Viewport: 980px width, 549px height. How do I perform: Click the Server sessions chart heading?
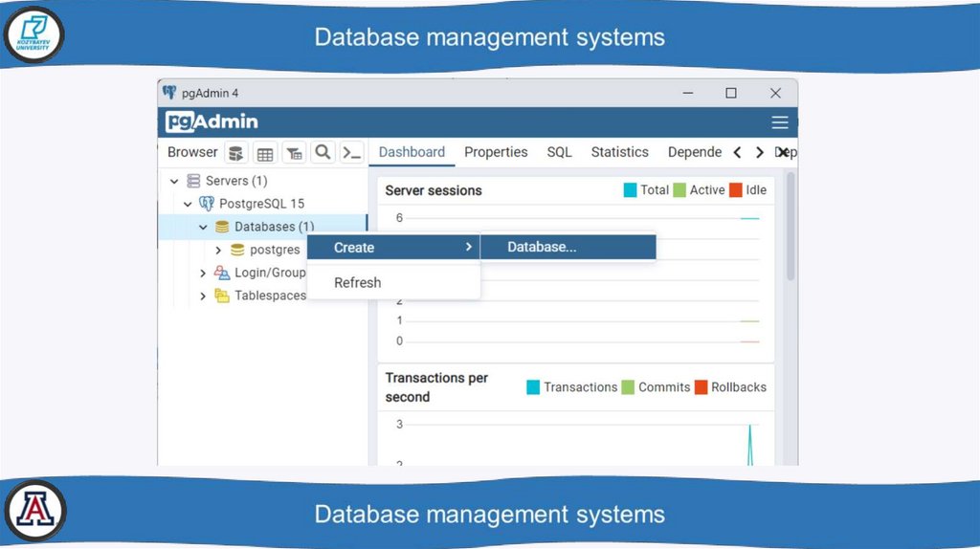434,190
